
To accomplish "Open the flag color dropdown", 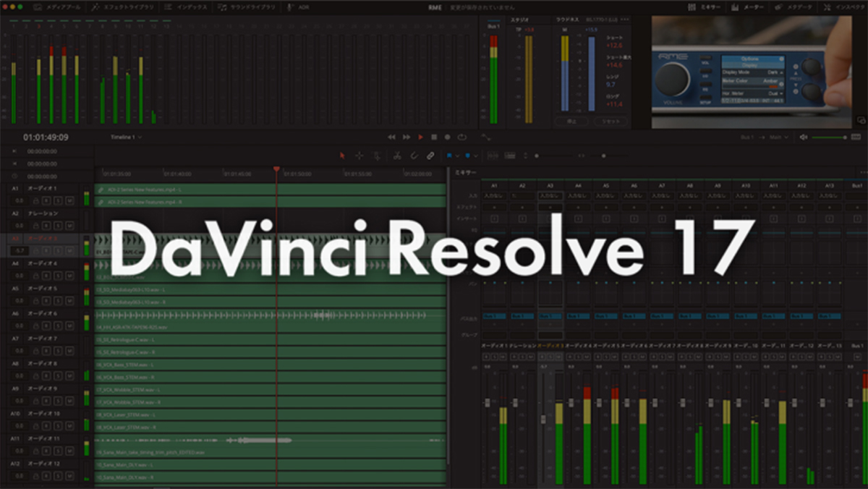I will [x=457, y=154].
